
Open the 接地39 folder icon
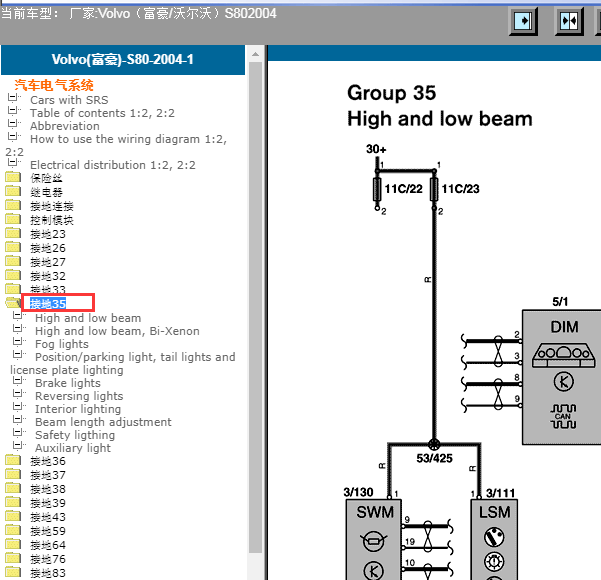13,503
